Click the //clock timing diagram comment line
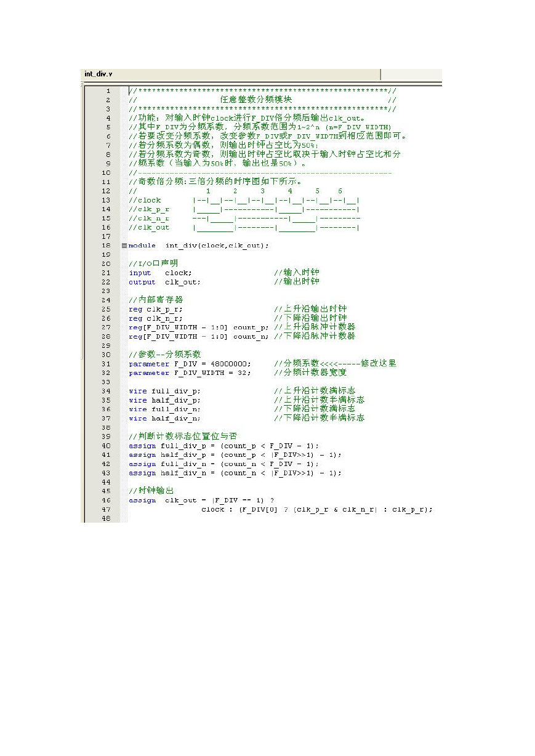535x756 pixels. [x=244, y=200]
